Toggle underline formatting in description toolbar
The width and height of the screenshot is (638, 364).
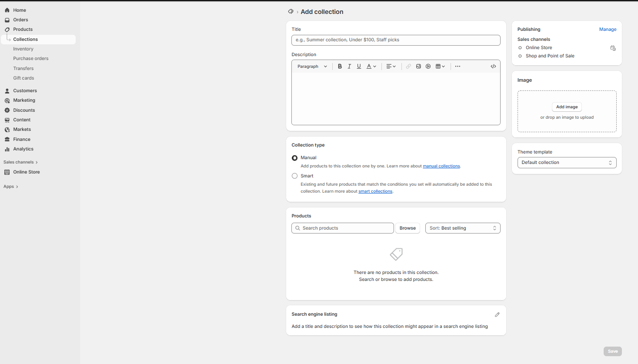click(359, 67)
